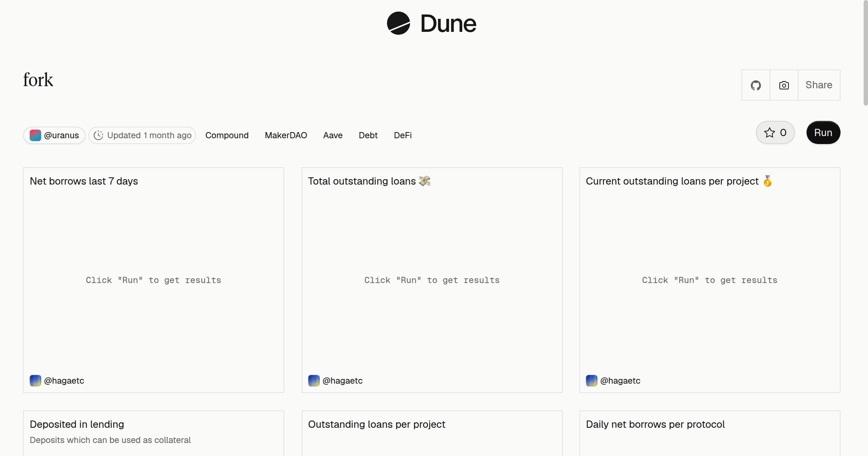Viewport: 868px width, 456px height.
Task: Click "Deposits which can be used as collateral"
Action: (x=110, y=440)
